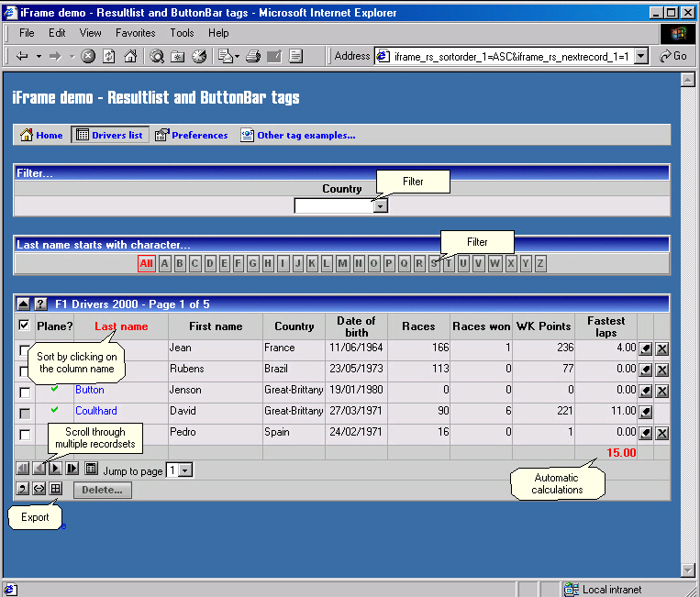
Task: Click the refresh icon in the bottom button bar
Action: click(x=22, y=489)
